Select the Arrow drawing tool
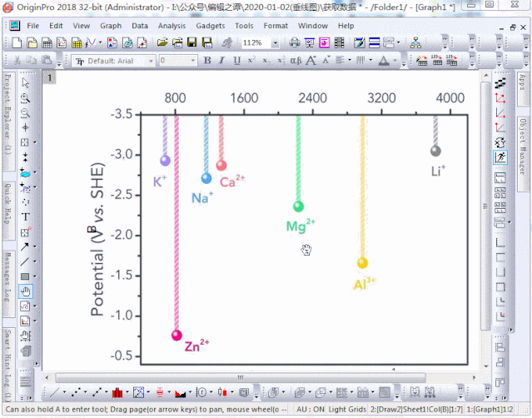This screenshot has height=418, width=532. tap(25, 246)
